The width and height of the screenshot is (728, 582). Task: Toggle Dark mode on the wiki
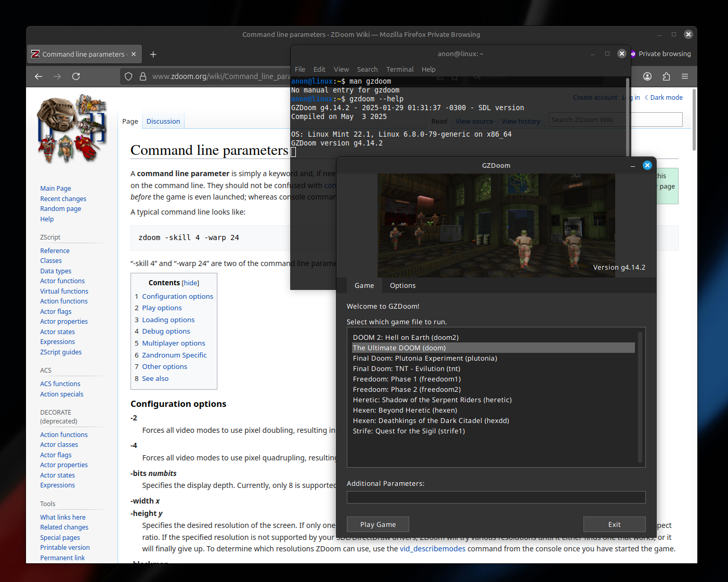(x=666, y=98)
